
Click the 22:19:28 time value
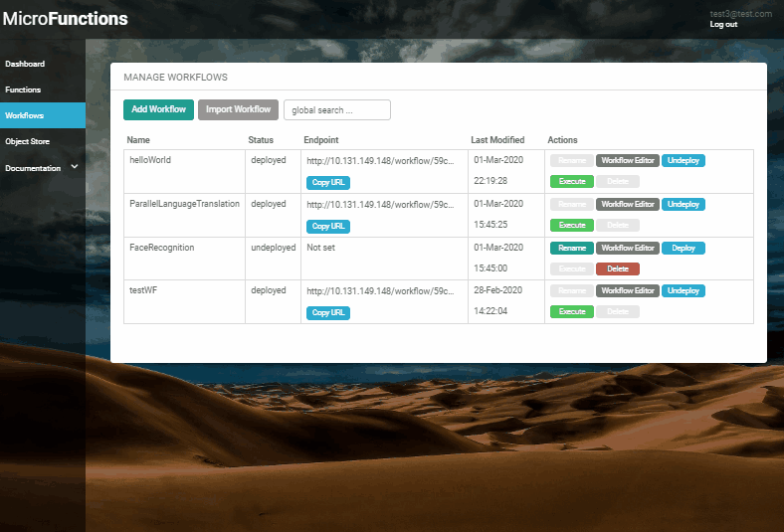click(490, 181)
